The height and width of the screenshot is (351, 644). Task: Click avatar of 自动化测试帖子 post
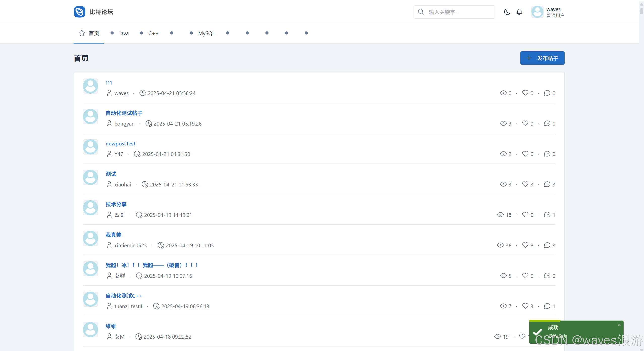point(90,116)
